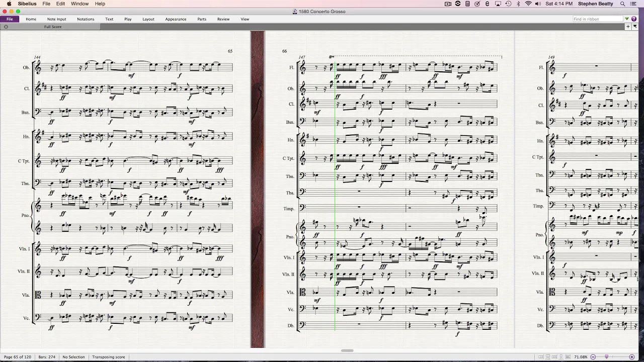Open the Time Machine menu bar icon
The height and width of the screenshot is (362, 644).
(x=508, y=4)
